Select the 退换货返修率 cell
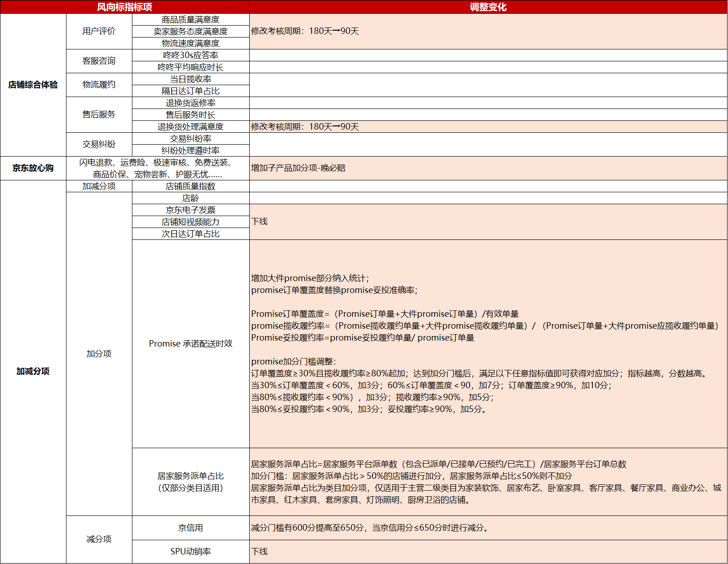The height and width of the screenshot is (564, 728). (x=191, y=103)
